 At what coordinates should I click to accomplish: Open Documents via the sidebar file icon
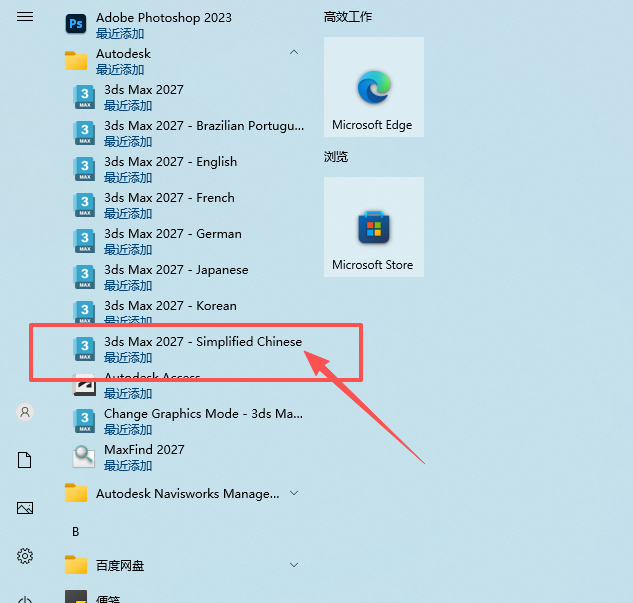pos(25,460)
